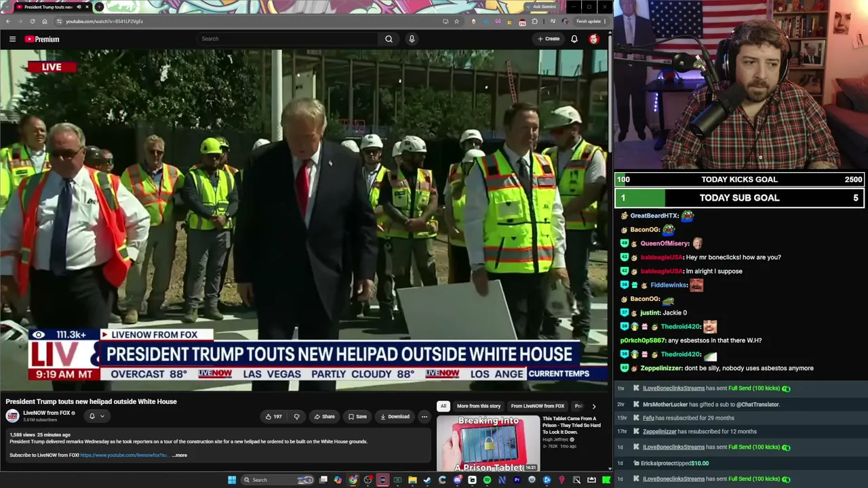Viewport: 868px width, 488px height.
Task: Open the Chrome three-dot menu
Action: coord(605,21)
